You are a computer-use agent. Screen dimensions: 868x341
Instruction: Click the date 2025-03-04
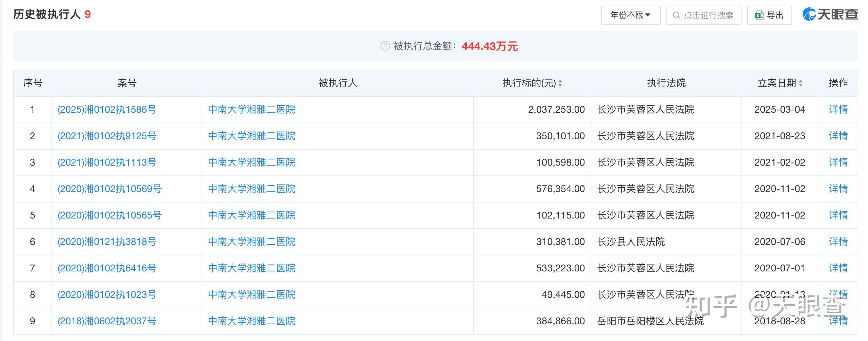780,110
